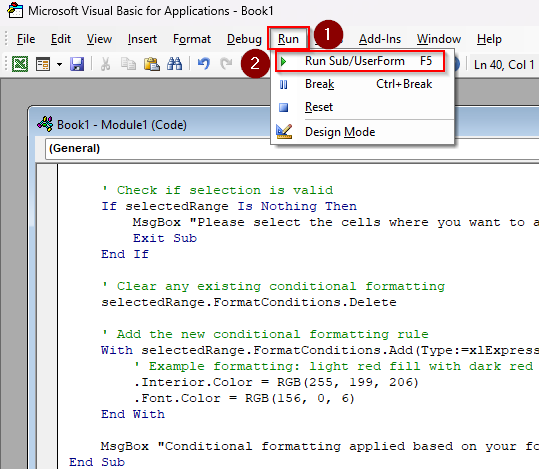Click the Save toolbar icon
539x469 pixels.
pyautogui.click(x=77, y=64)
